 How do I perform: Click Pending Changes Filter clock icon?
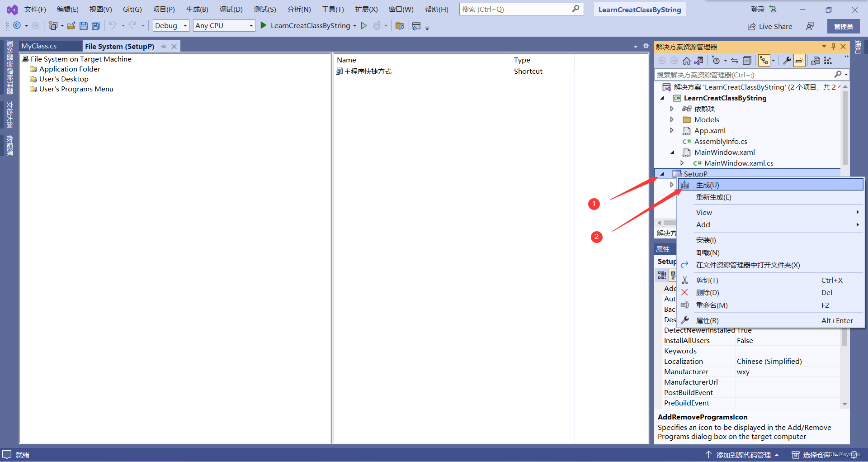pyautogui.click(x=716, y=61)
